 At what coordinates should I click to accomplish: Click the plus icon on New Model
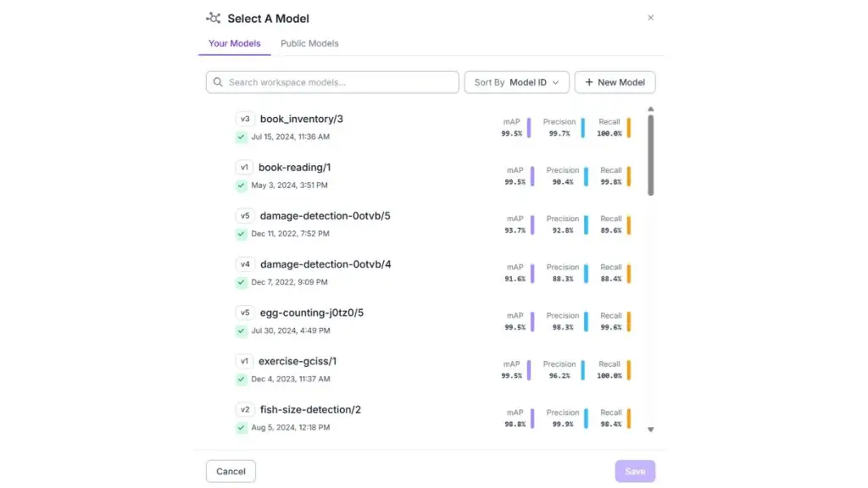pos(588,82)
